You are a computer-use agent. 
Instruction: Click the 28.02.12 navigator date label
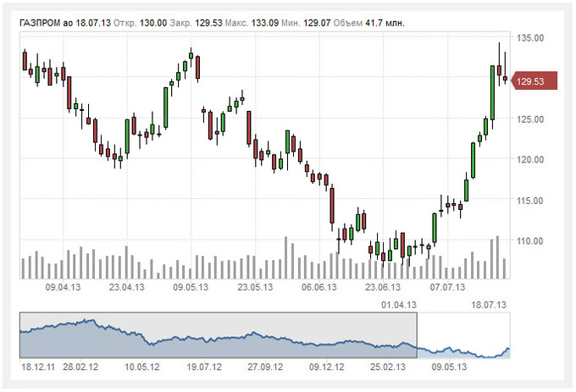coord(80,367)
